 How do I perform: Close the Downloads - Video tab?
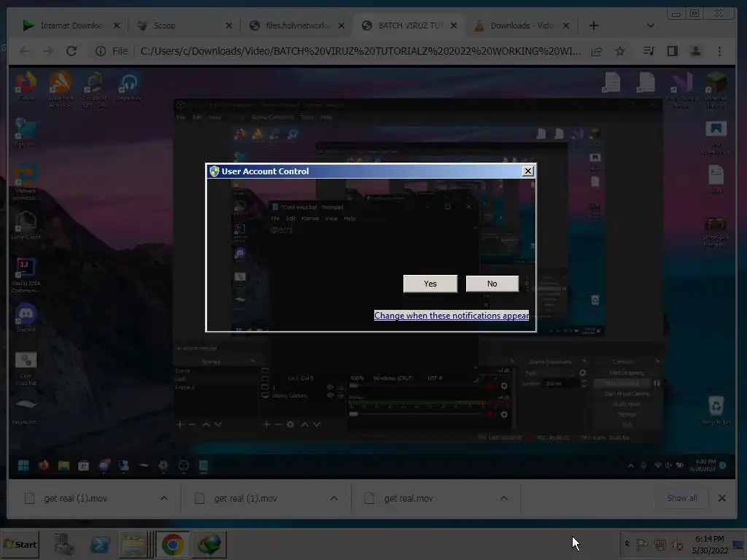(566, 26)
